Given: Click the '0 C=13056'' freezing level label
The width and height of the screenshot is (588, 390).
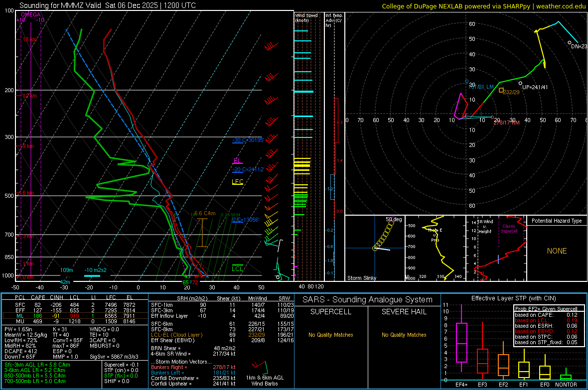Looking at the screenshot, I should (246, 220).
